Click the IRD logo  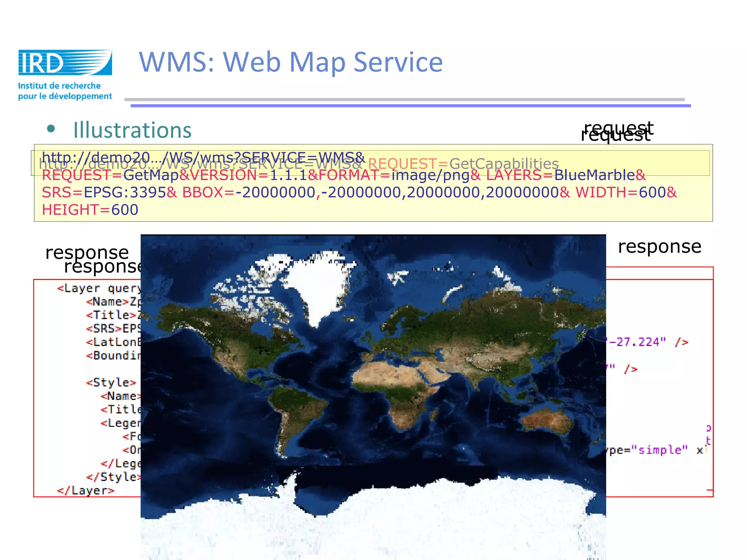point(65,62)
